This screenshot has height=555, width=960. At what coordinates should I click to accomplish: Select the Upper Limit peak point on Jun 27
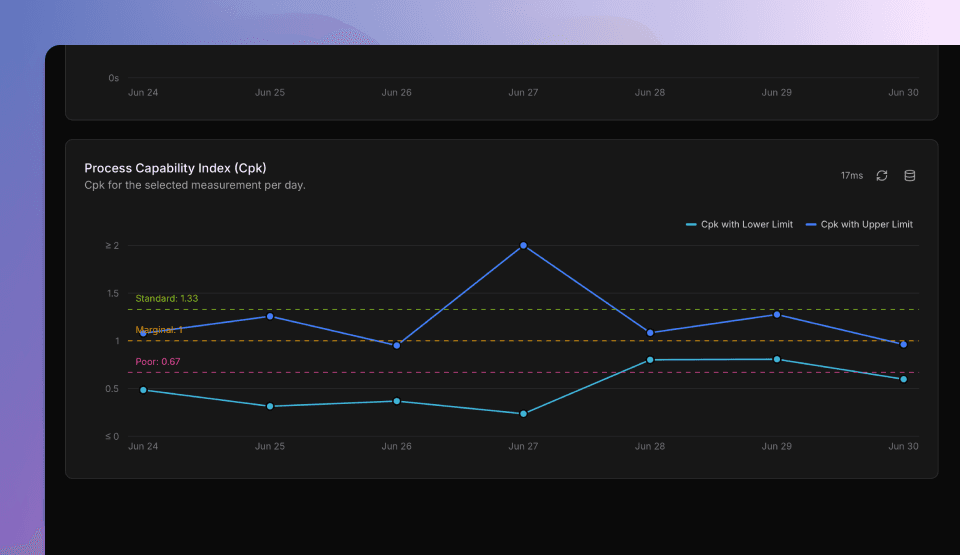(523, 245)
